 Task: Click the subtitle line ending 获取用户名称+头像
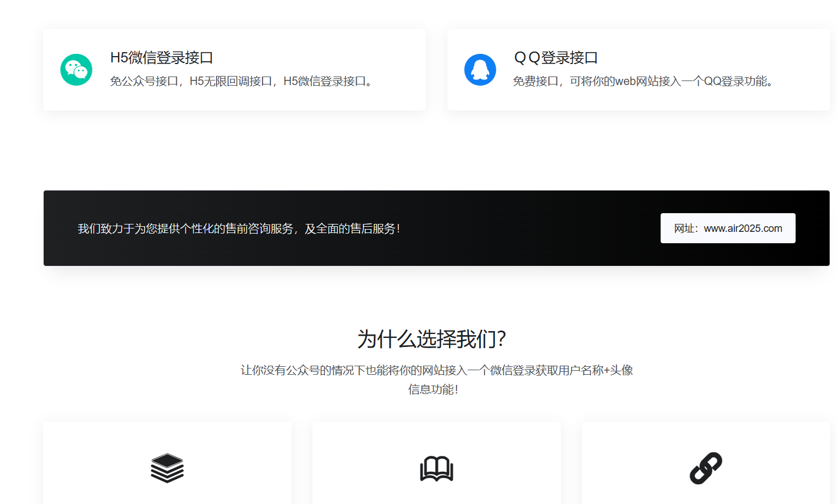pyautogui.click(x=437, y=370)
